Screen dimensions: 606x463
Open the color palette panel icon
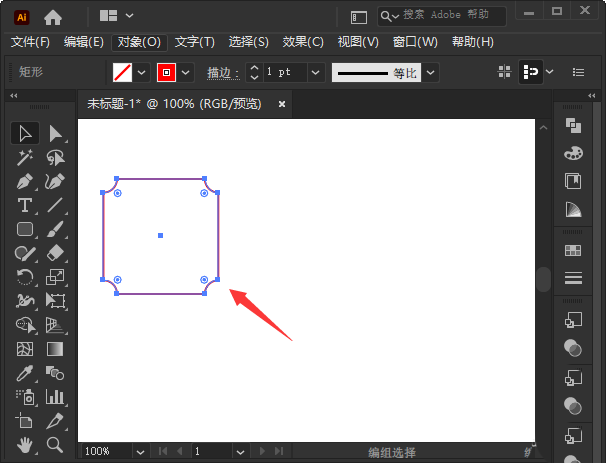coord(573,153)
